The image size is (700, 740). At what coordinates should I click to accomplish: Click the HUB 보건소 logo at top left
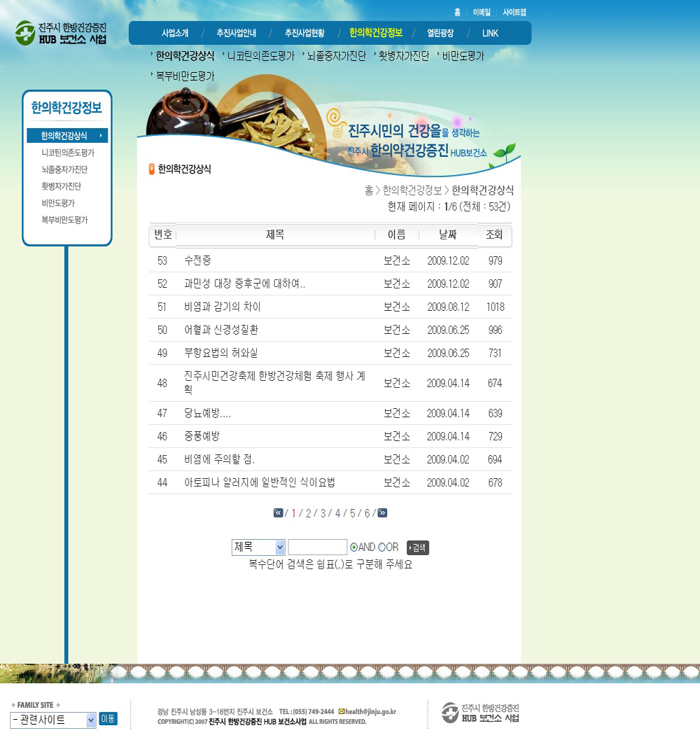pos(61,33)
